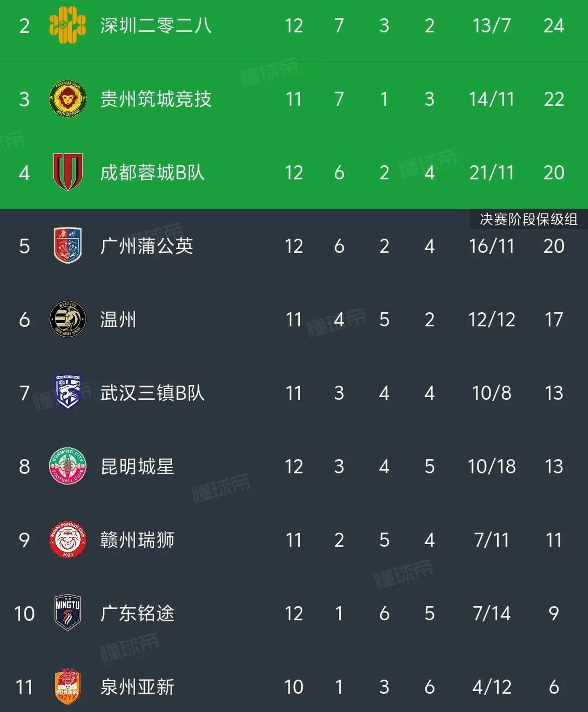Open the 昆明城星 team name link
The height and width of the screenshot is (712, 588).
(x=137, y=466)
